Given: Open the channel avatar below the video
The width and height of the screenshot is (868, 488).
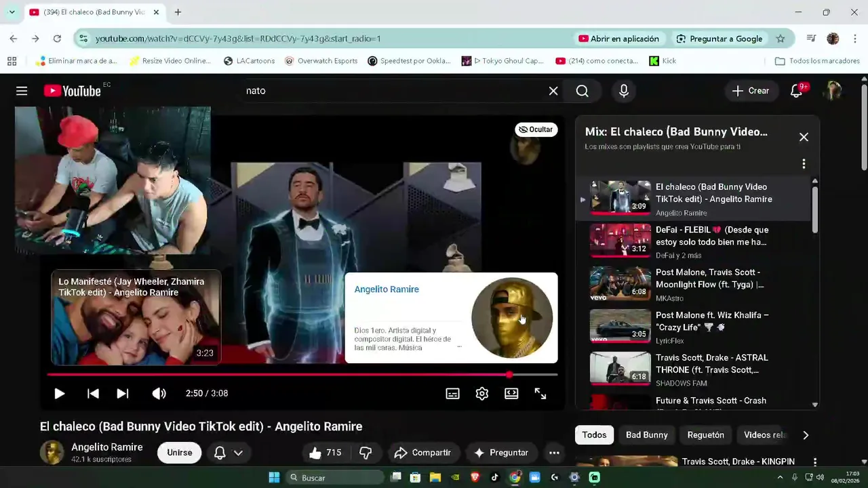Looking at the screenshot, I should point(52,453).
